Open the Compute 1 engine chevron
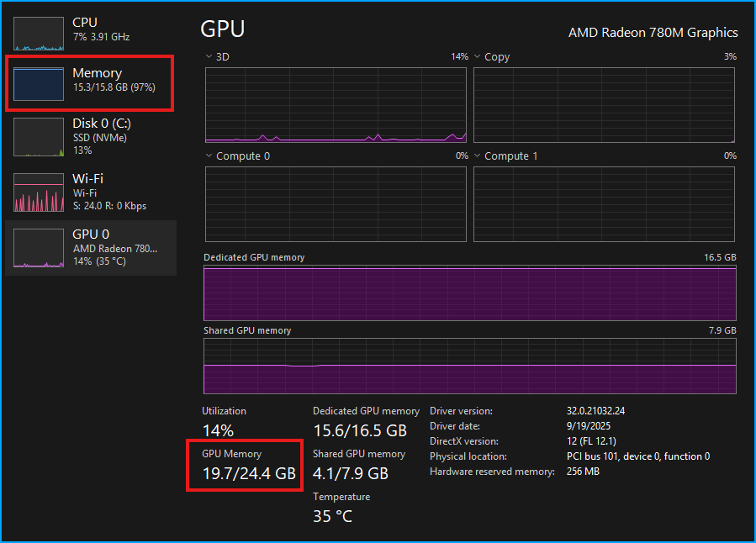Screen dimensions: 756x543 (475, 156)
